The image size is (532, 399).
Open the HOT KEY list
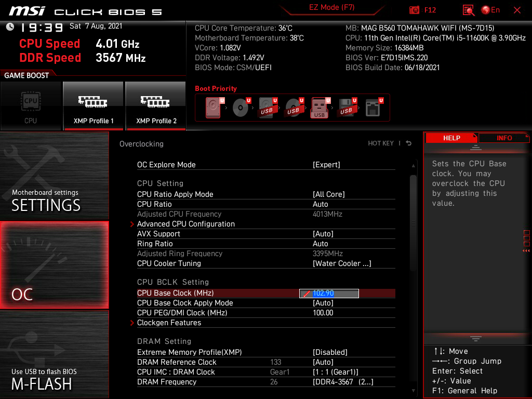tap(381, 143)
